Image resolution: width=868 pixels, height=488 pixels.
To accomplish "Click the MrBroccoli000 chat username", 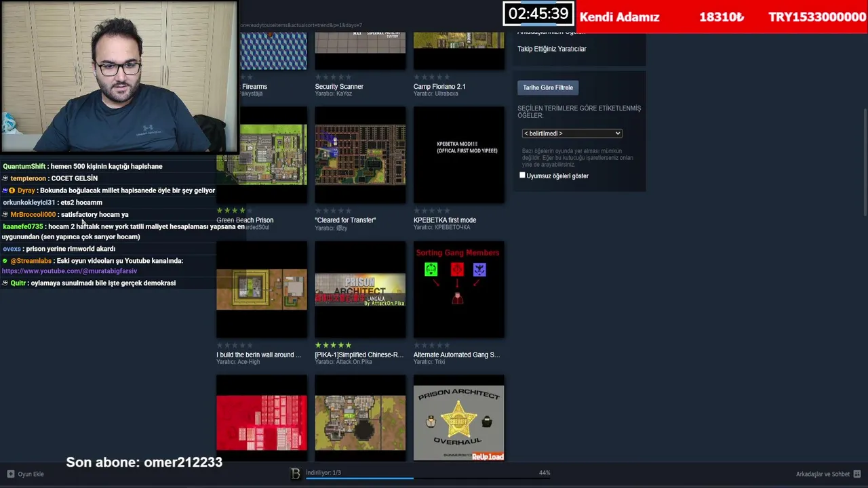I will click(x=33, y=214).
